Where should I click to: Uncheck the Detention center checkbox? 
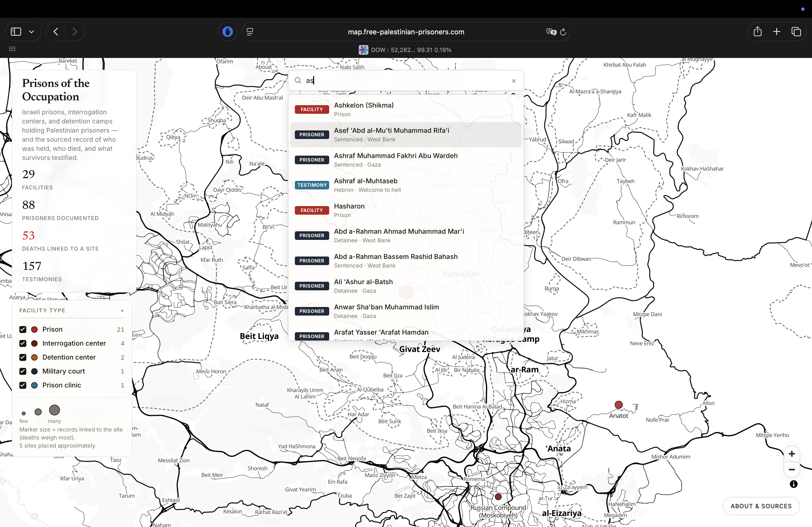pyautogui.click(x=23, y=357)
